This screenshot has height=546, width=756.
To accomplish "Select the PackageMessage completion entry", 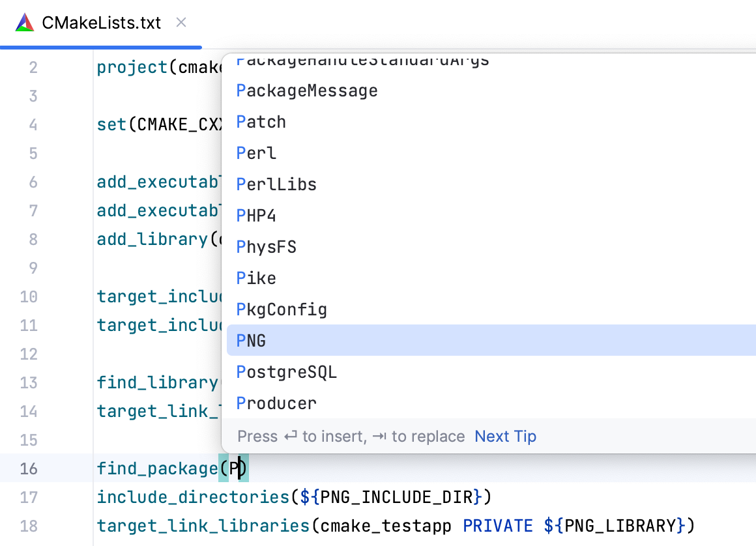I will 306,90.
